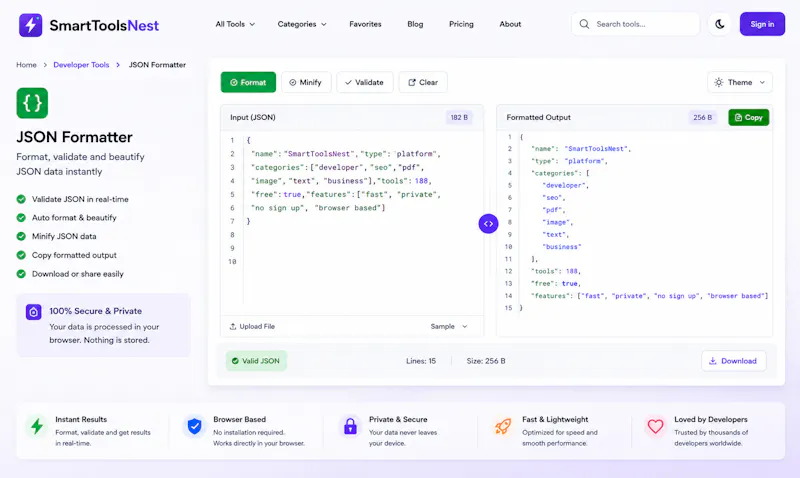Click the green check beside Copy formatted output

pyautogui.click(x=21, y=255)
